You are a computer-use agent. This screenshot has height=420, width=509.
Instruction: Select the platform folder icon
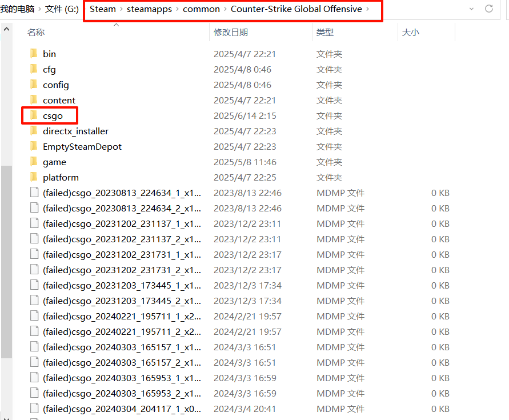tap(34, 177)
